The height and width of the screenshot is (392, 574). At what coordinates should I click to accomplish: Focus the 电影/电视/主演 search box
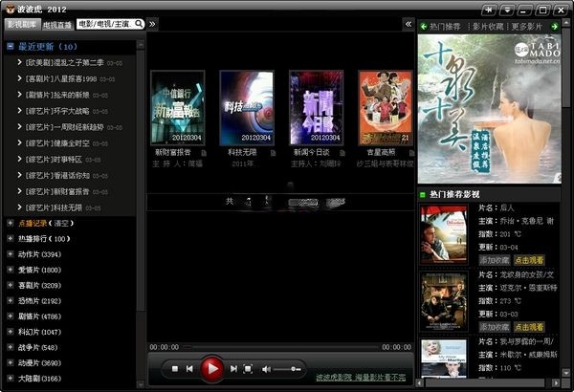tap(105, 24)
